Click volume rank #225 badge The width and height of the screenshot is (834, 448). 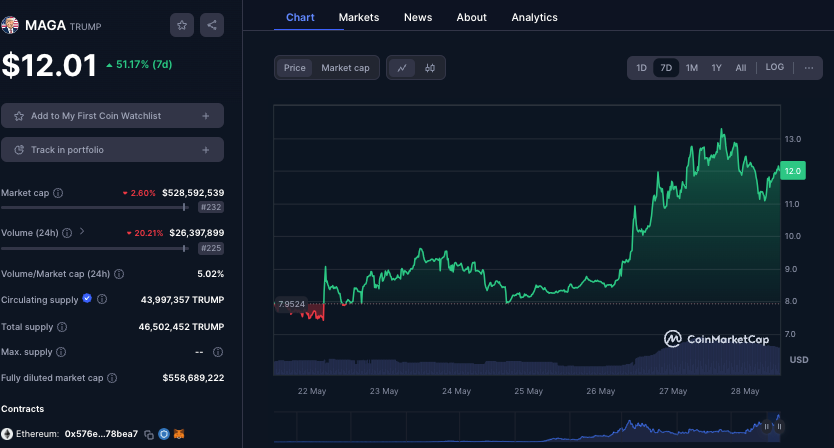click(211, 248)
